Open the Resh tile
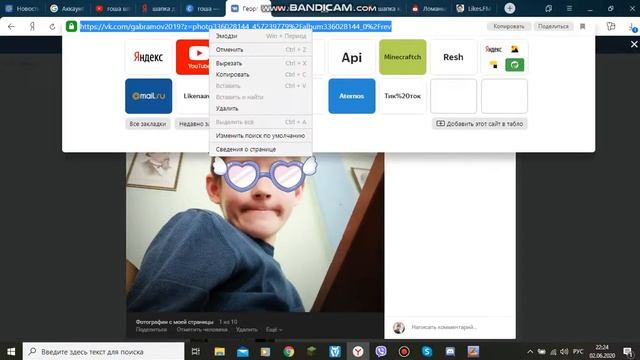Image resolution: width=640 pixels, height=360 pixels. 453,57
